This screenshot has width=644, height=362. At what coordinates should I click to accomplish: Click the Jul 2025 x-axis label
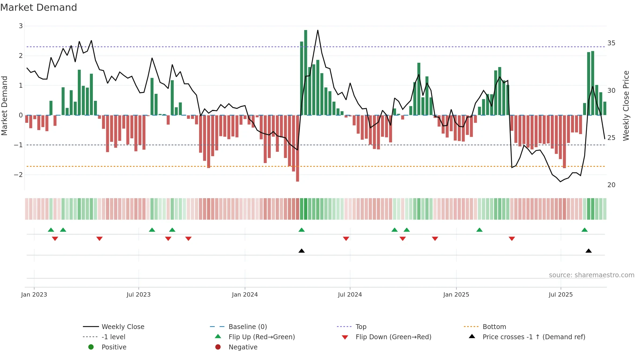click(x=561, y=294)
